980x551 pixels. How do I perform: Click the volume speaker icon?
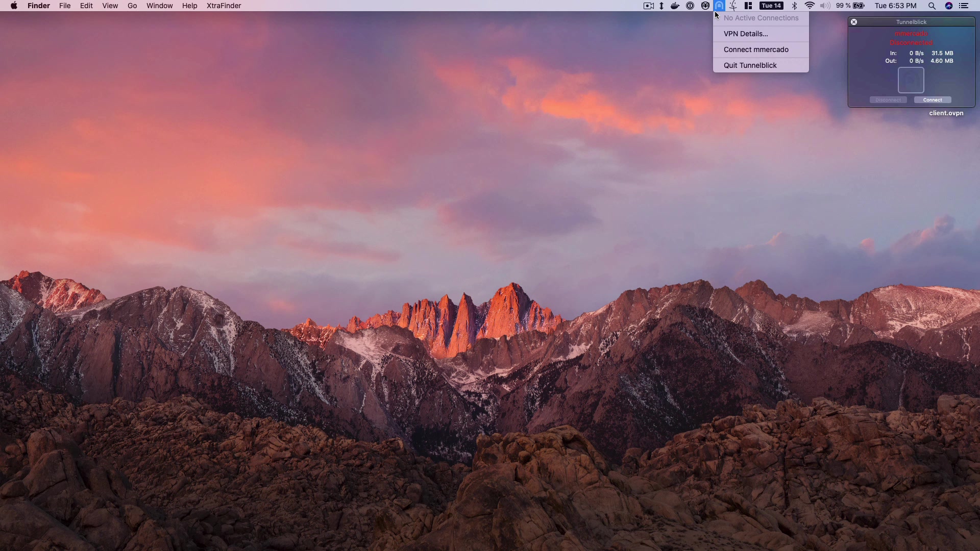[825, 6]
